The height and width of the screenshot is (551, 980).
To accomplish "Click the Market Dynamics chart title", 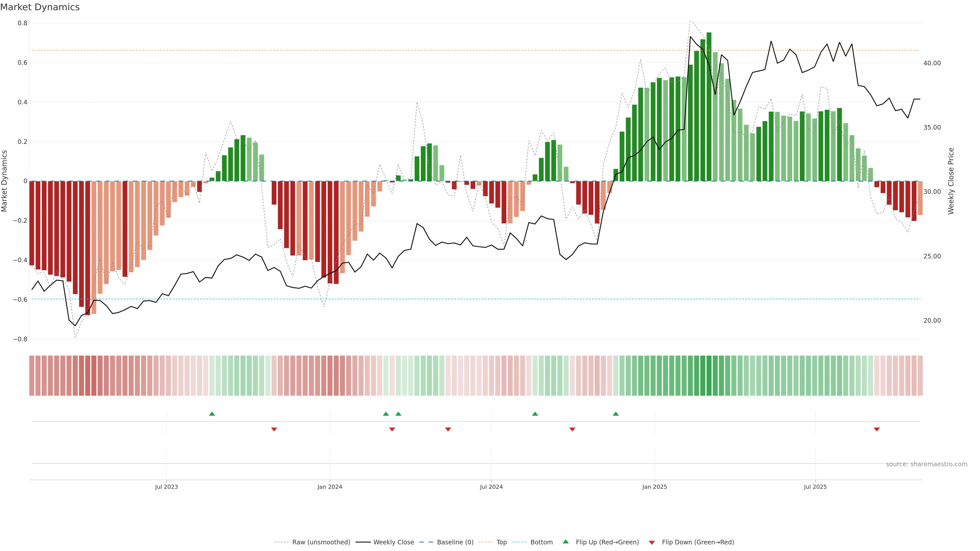I will [x=40, y=7].
